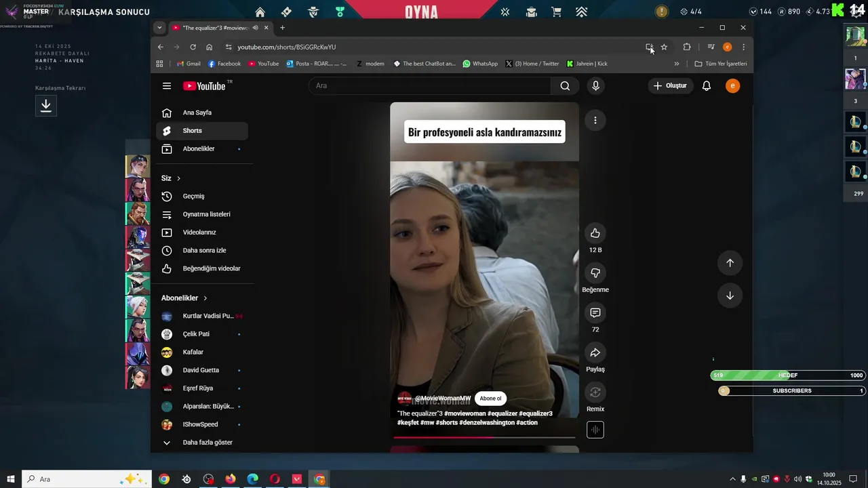Click the search magnifier button on YouTube
Viewport: 868px width, 488px height.
[x=565, y=86]
